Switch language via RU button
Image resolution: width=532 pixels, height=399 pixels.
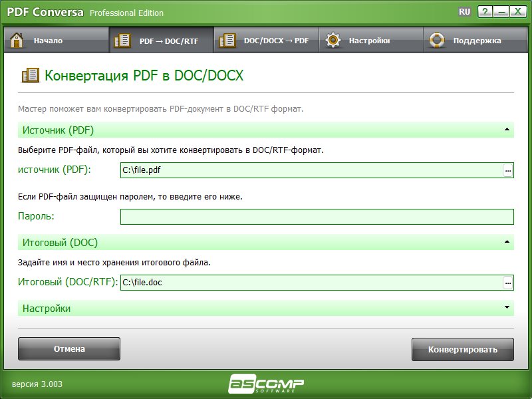coord(464,11)
